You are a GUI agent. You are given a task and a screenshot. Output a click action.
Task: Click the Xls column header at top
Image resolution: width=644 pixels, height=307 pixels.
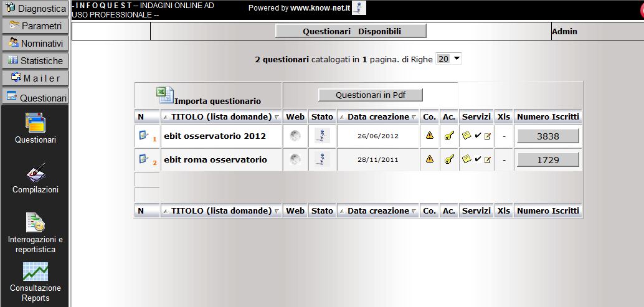503,117
